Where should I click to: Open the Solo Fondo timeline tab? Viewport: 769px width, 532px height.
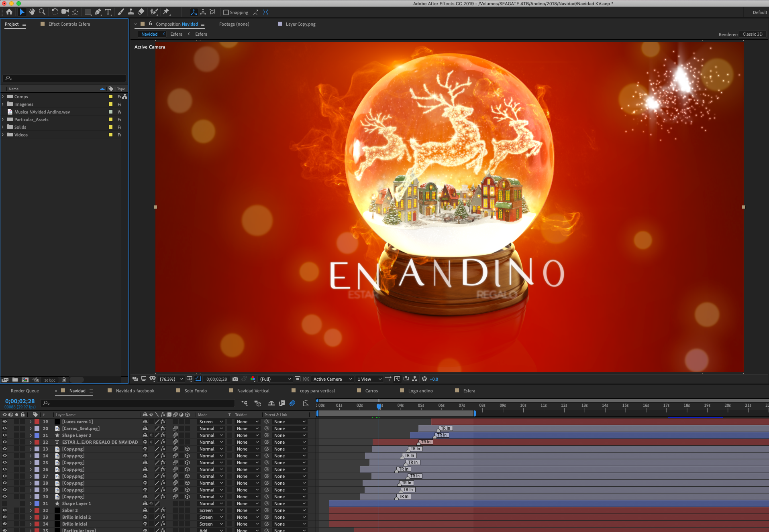(196, 391)
